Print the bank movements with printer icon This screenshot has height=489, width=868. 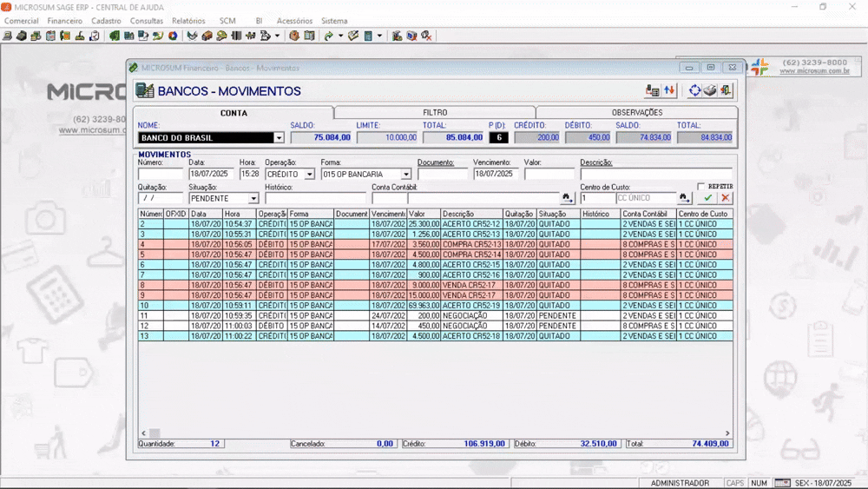click(x=710, y=90)
